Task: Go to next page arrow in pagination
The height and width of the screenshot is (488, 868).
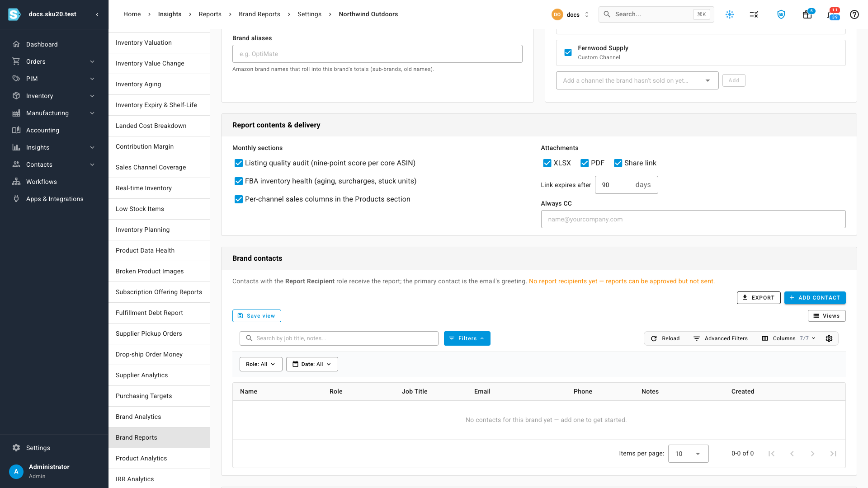Action: [x=812, y=454]
